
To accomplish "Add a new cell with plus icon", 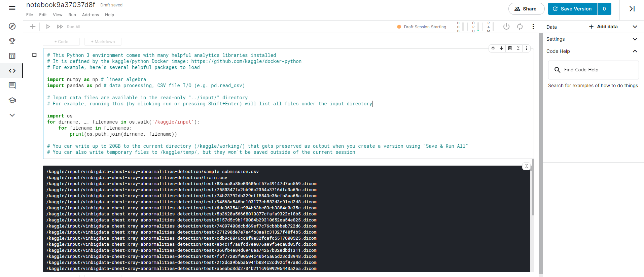I will point(33,27).
